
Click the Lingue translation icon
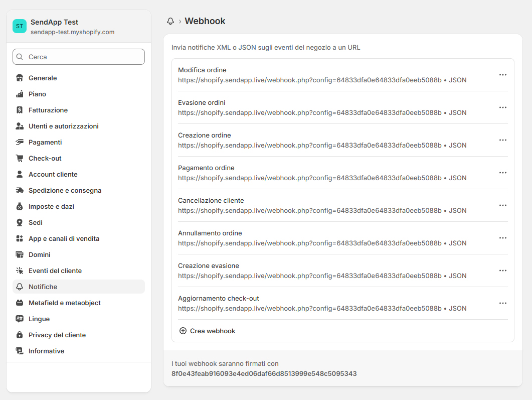[x=20, y=319]
